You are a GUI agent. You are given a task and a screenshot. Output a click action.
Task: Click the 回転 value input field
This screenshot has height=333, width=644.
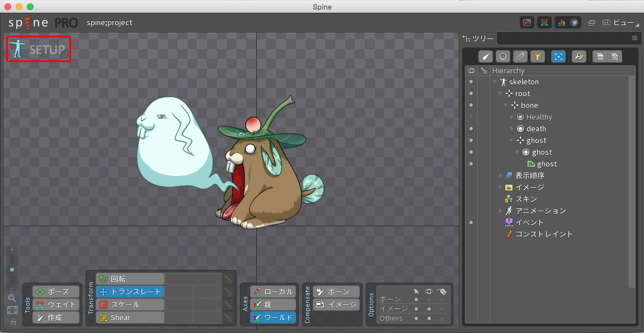click(x=193, y=279)
